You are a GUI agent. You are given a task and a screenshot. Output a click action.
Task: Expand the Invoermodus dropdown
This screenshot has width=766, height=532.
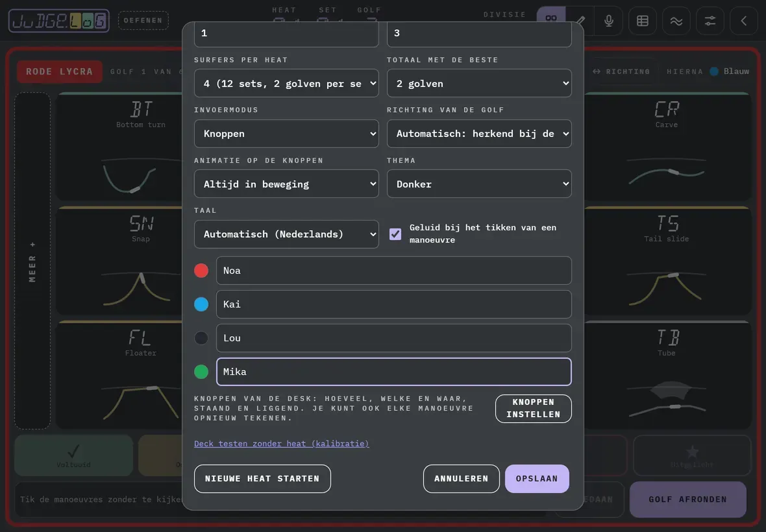[x=286, y=134]
